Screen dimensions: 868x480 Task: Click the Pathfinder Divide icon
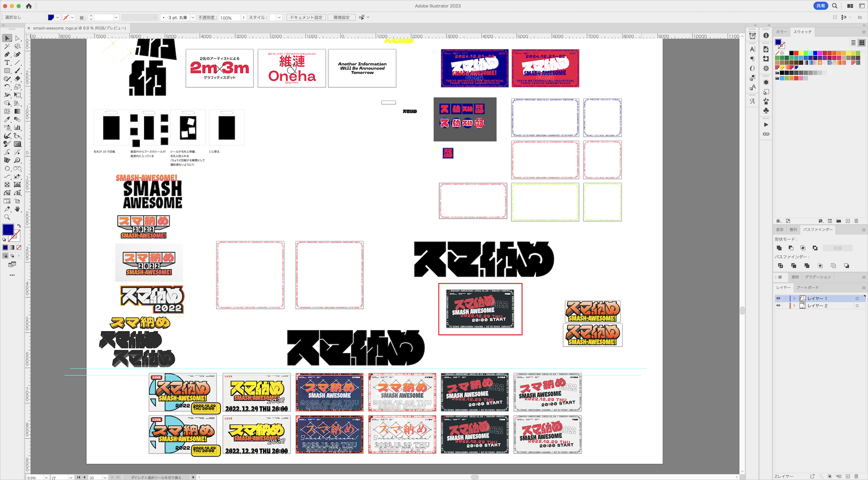pyautogui.click(x=780, y=266)
